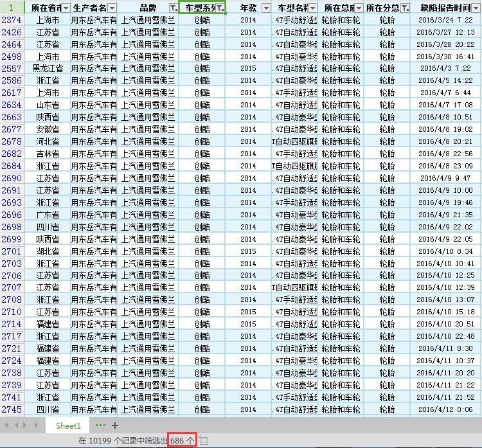Click the 吉林省 cell in row 2682
Screen dimensions: 482x448
[48, 154]
